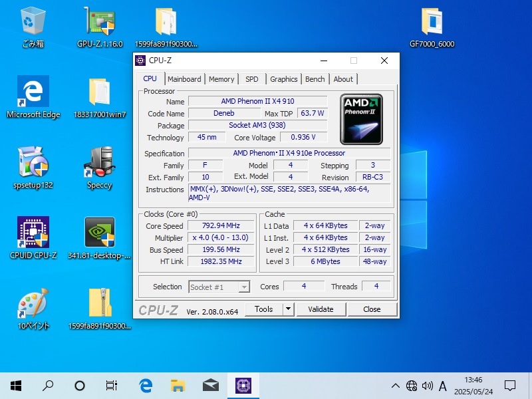The height and width of the screenshot is (399, 532).
Task: Switch to the SPD tab
Action: [x=252, y=79]
